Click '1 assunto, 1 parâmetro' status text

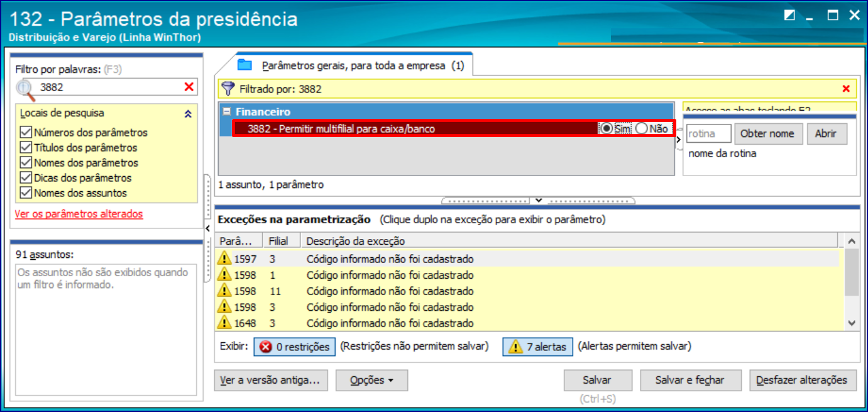point(271,185)
